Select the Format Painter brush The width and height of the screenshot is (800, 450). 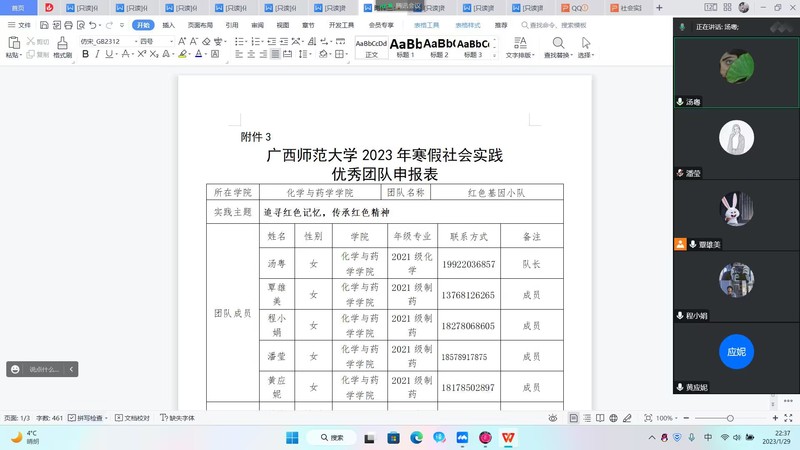pos(62,43)
